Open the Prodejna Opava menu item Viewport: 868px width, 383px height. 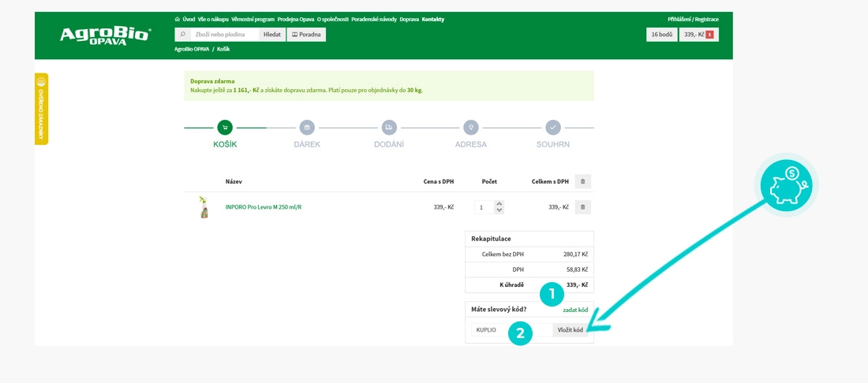296,20
